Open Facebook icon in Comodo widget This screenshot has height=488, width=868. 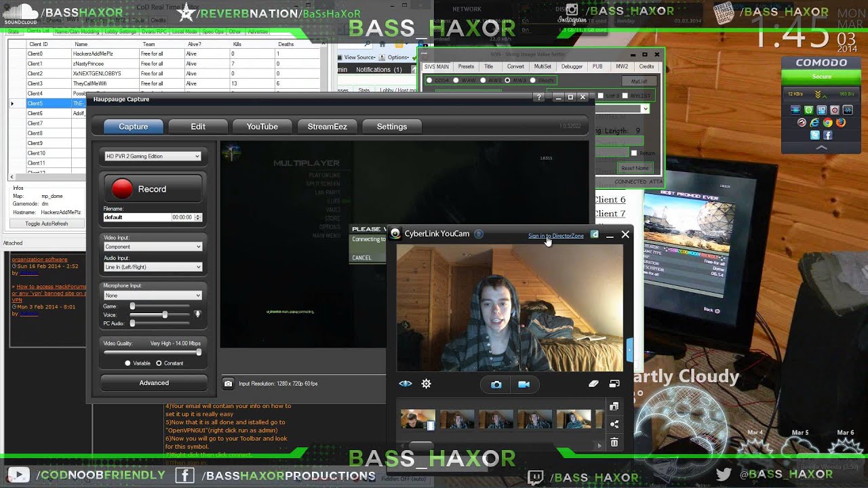[x=828, y=136]
